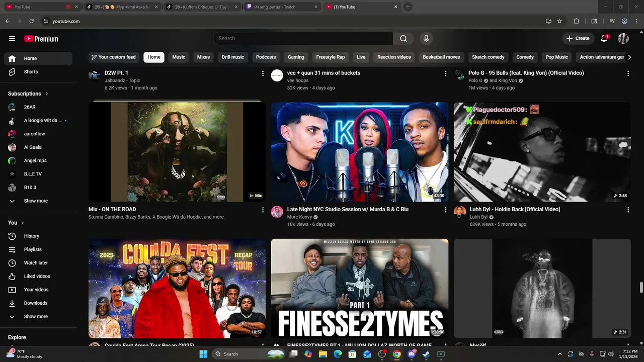Go to Shorts in sidebar

click(38, 72)
